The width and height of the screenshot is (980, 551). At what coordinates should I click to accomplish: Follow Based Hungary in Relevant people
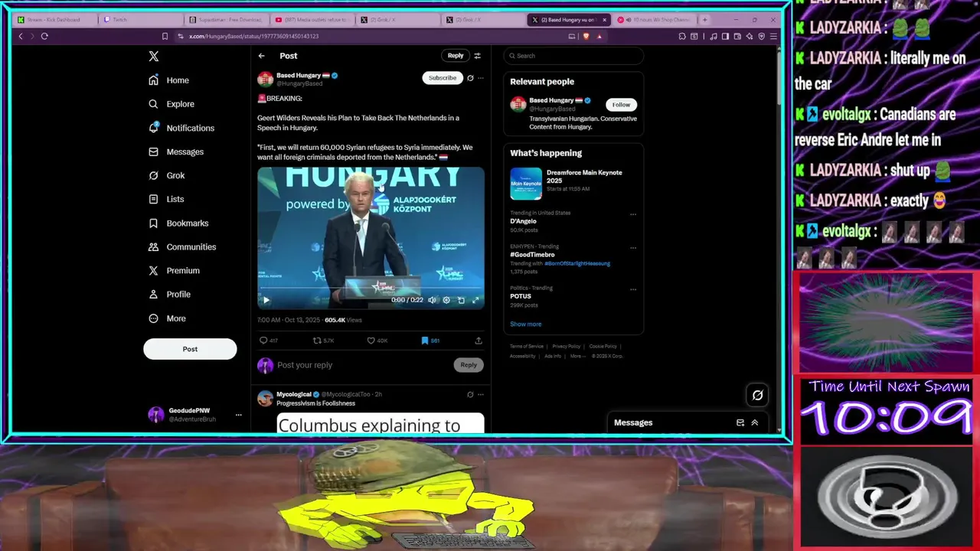pos(621,104)
